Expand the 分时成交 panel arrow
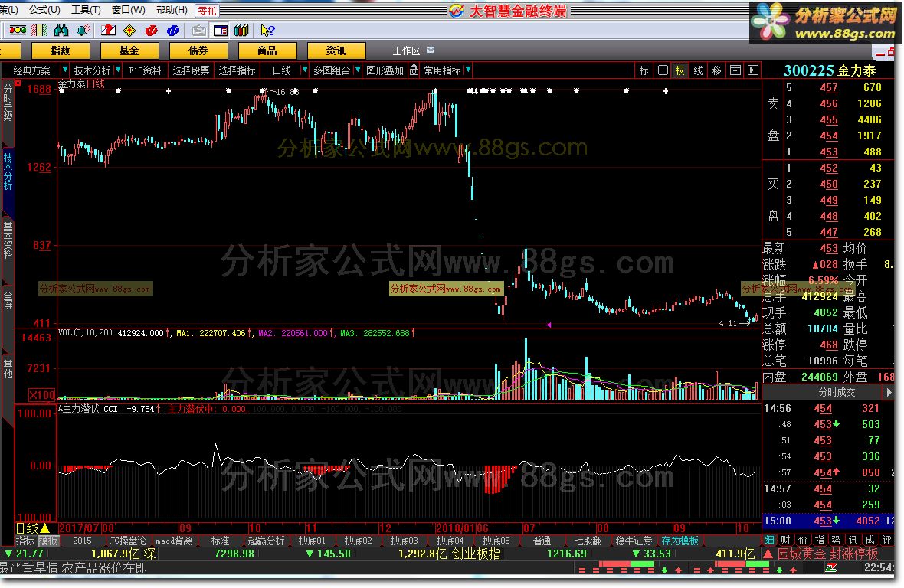The width and height of the screenshot is (904, 588). (x=889, y=392)
